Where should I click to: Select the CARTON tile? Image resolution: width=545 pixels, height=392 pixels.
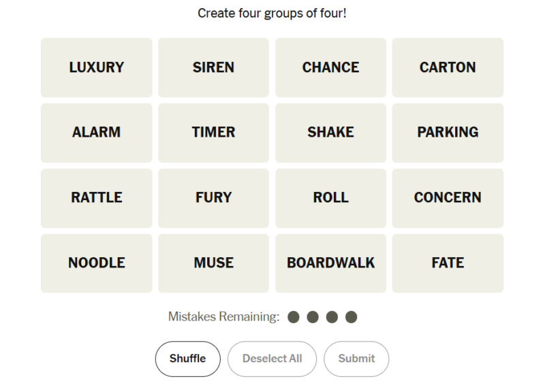[x=448, y=67]
